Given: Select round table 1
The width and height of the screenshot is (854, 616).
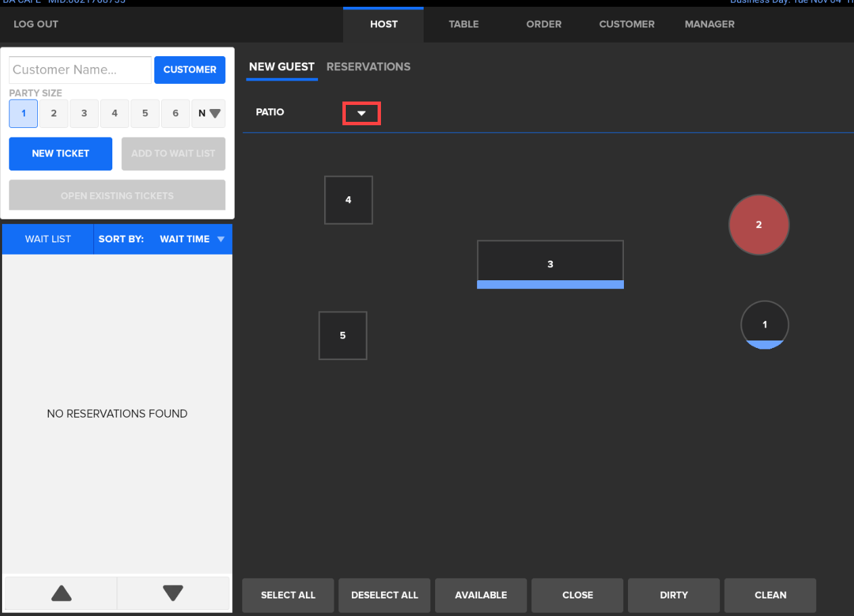Looking at the screenshot, I should (x=764, y=325).
